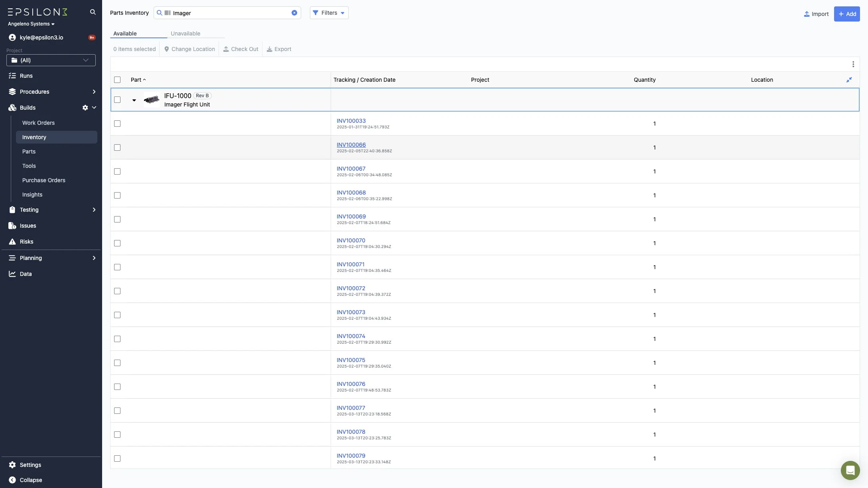
Task: Collapse the IFU-1000 group with triangle
Action: click(x=134, y=100)
